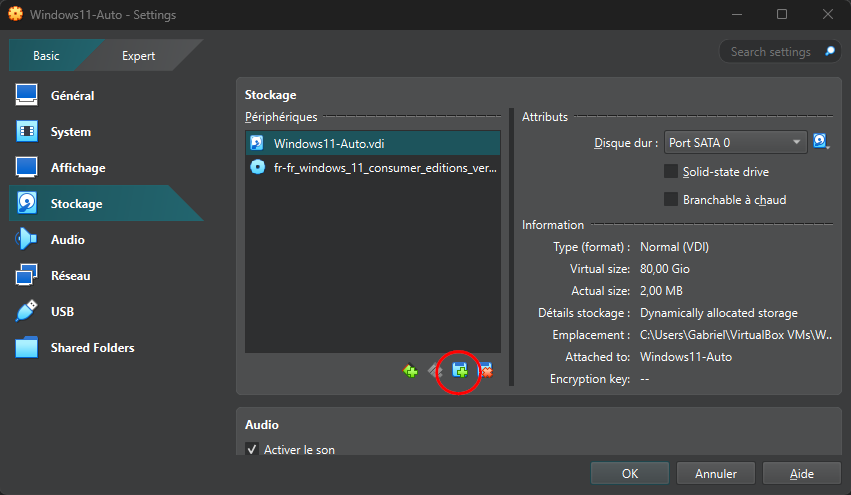Viewport: 851px width, 495px height.
Task: Click the Dynamically allocated storage value
Action: (719, 313)
